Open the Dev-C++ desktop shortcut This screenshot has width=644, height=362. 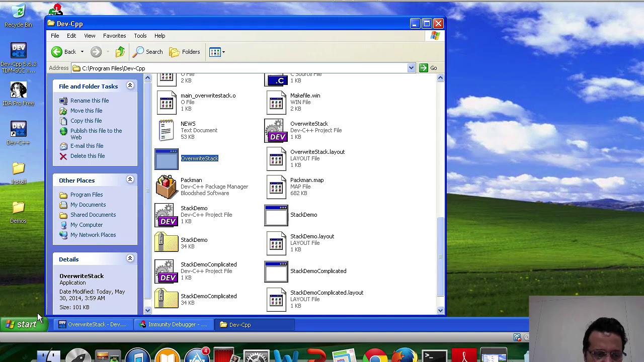18,133
